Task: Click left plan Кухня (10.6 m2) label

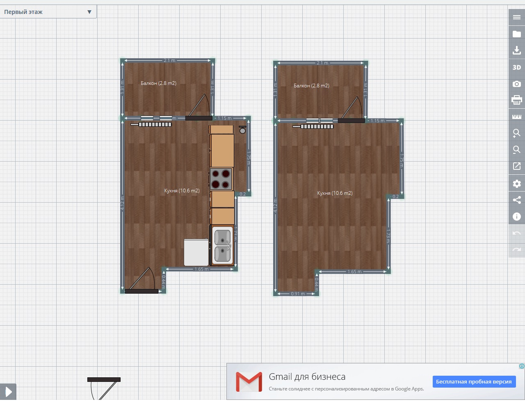Action: pyautogui.click(x=182, y=191)
